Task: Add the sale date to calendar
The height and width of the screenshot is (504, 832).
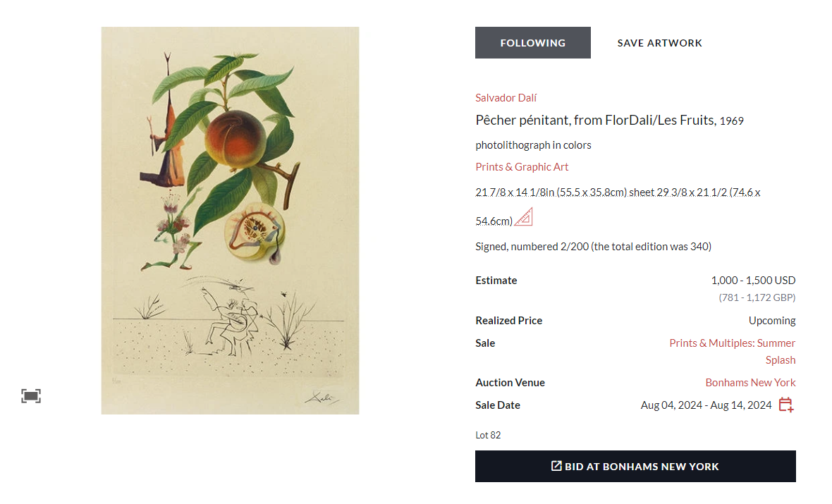Action: coord(785,405)
